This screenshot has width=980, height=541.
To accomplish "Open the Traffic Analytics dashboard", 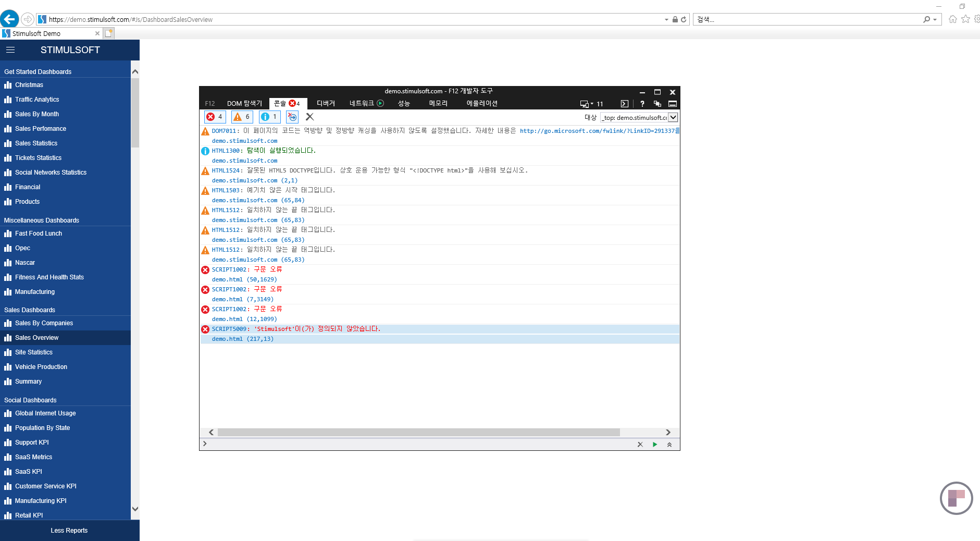I will [65, 100].
